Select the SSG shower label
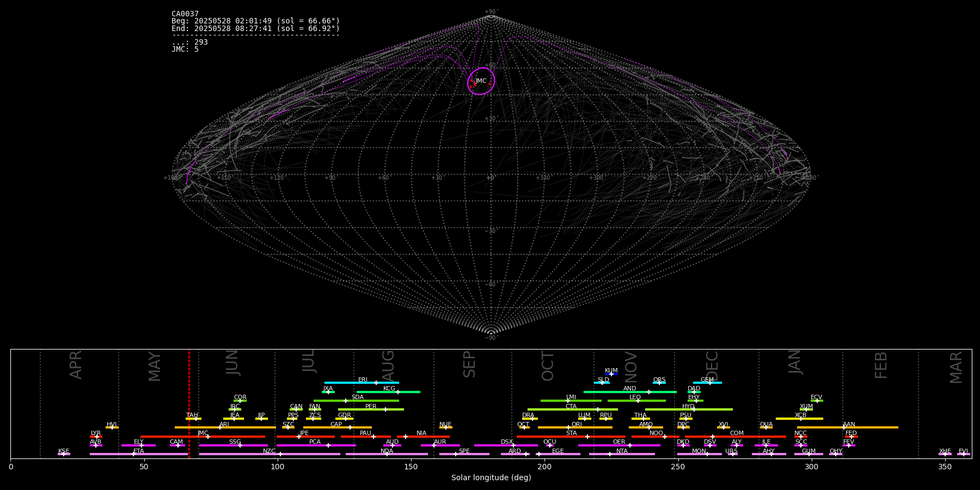 235,442
